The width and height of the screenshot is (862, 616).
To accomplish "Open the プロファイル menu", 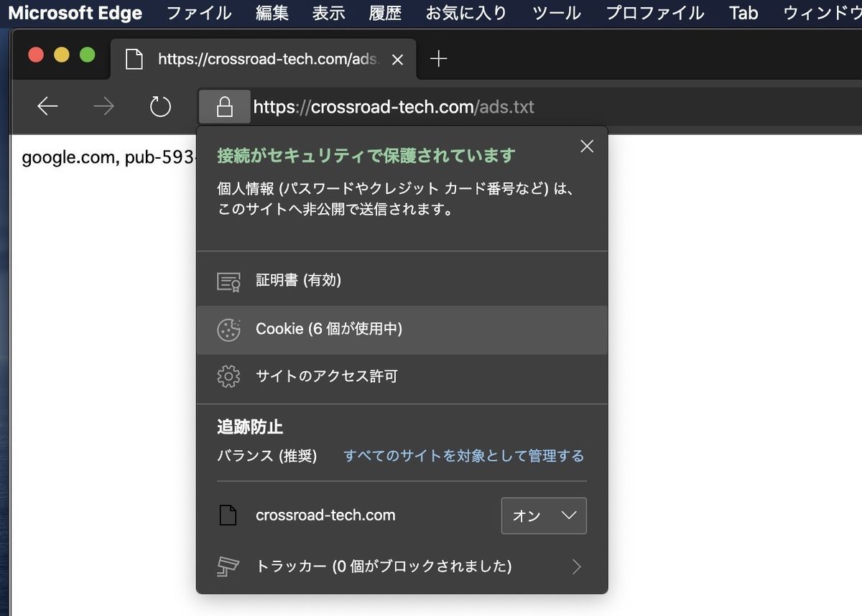I will 655,13.
